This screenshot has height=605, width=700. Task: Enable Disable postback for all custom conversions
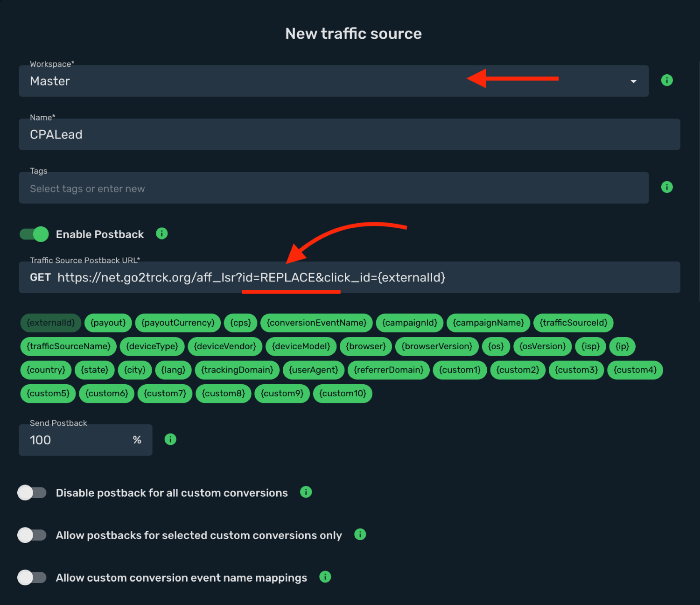(x=32, y=492)
